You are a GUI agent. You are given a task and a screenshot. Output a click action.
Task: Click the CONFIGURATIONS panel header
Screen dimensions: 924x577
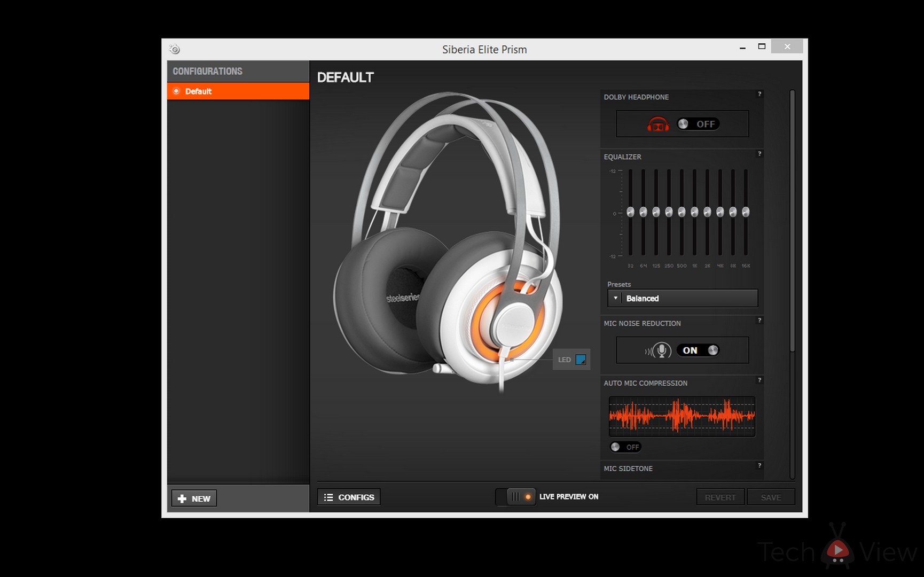click(x=238, y=71)
